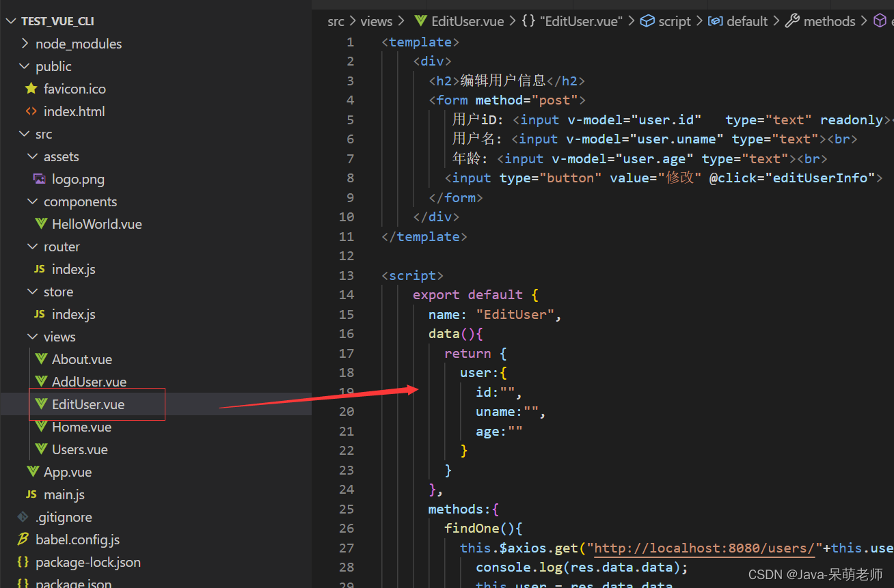
Task: Click the Vue icon in breadcrumb EditUser.vue
Action: point(421,21)
